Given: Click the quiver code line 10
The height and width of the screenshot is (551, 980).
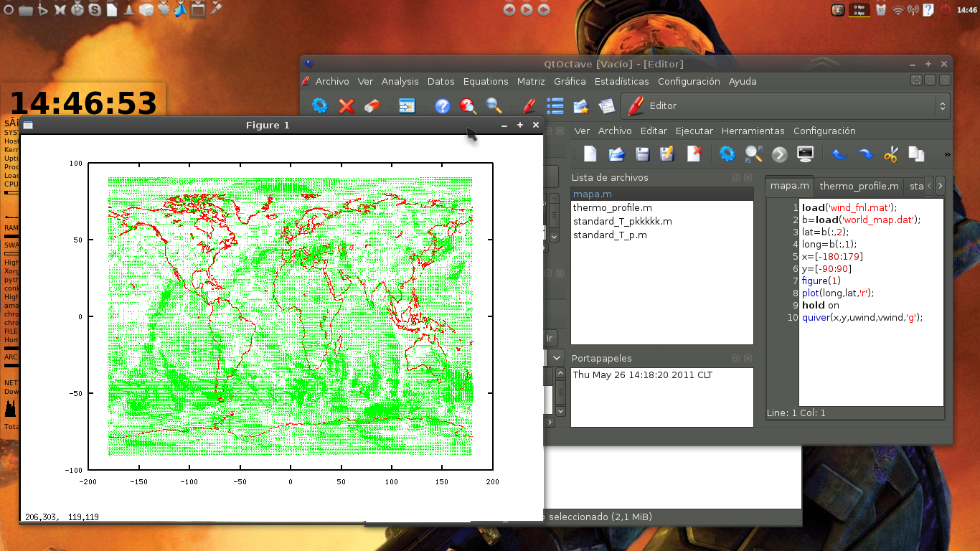Looking at the screenshot, I should [862, 317].
